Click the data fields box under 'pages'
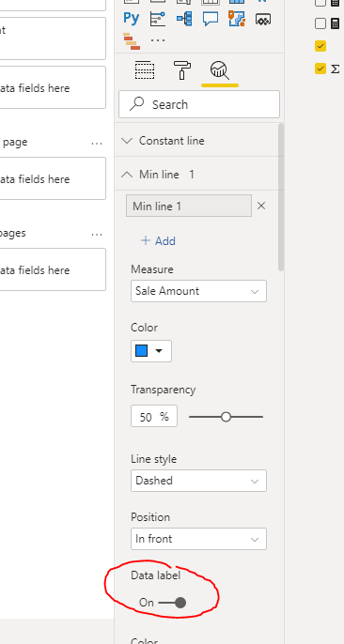The image size is (344, 644). [53, 269]
